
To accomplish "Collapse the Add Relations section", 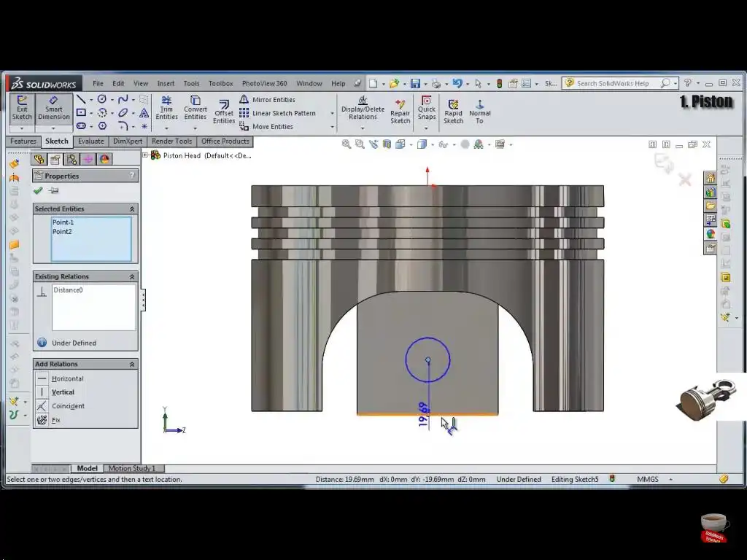I will pyautogui.click(x=132, y=365).
